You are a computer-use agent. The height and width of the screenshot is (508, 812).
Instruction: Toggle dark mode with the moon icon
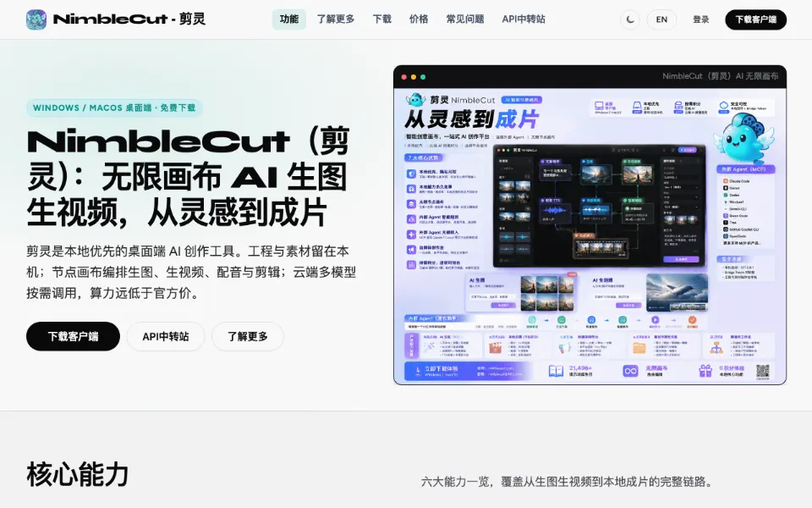coord(629,19)
